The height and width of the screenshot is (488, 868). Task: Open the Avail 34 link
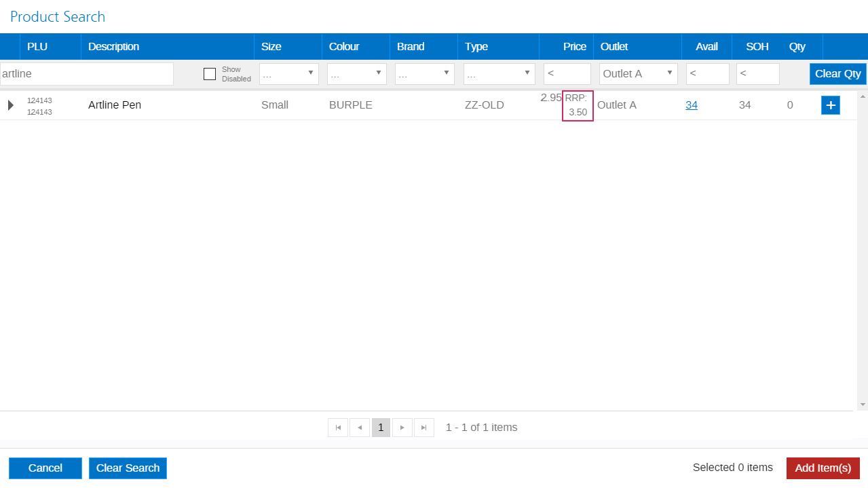[x=692, y=105]
